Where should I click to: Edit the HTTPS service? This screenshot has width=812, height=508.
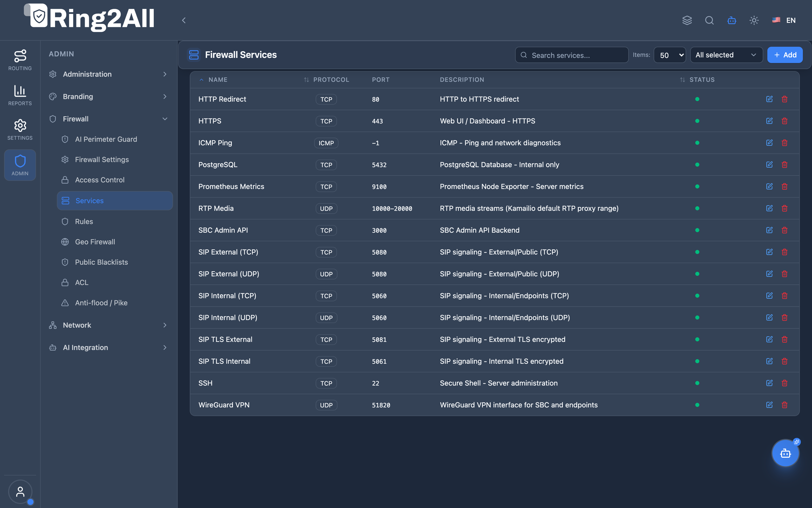769,121
